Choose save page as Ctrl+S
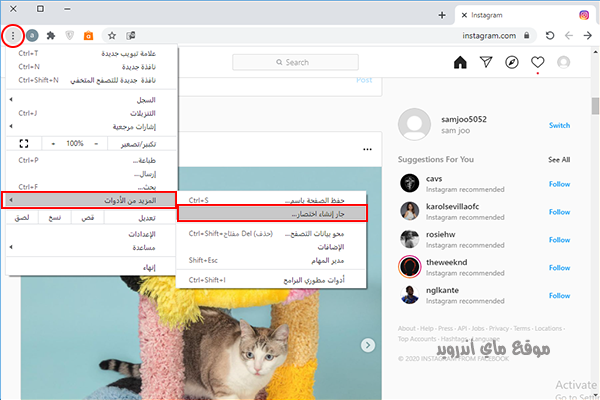This screenshot has height=400, width=600. click(271, 200)
